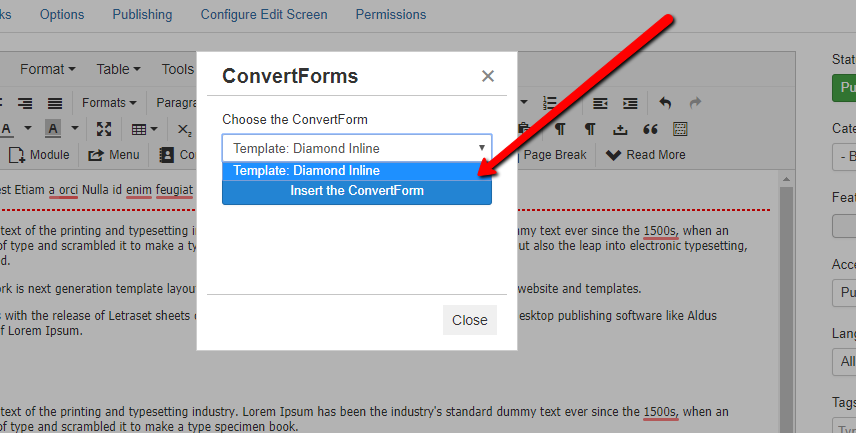Click the undo arrow icon
The height and width of the screenshot is (433, 856).
[665, 103]
